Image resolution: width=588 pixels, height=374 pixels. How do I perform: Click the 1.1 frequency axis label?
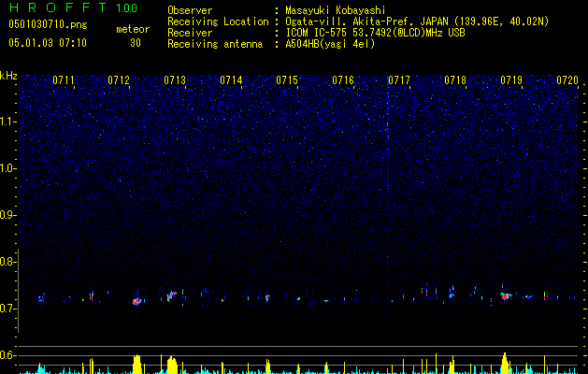pyautogui.click(x=8, y=122)
